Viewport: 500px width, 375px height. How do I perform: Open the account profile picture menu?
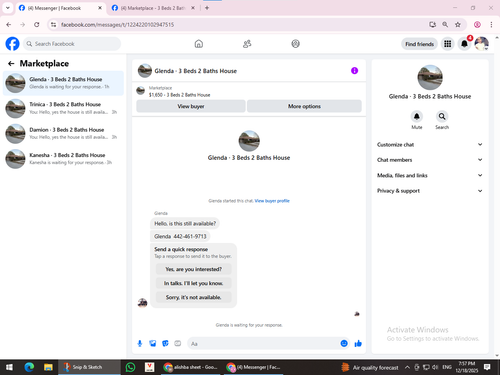482,44
